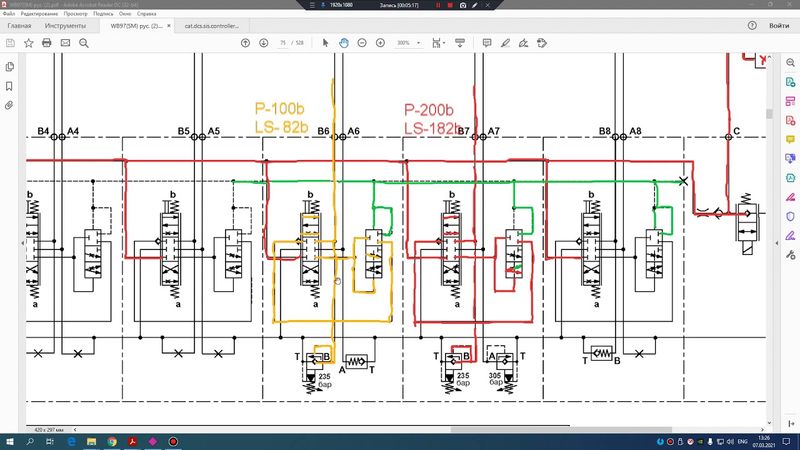Click the page number input field
This screenshot has width=800, height=450.
[283, 43]
